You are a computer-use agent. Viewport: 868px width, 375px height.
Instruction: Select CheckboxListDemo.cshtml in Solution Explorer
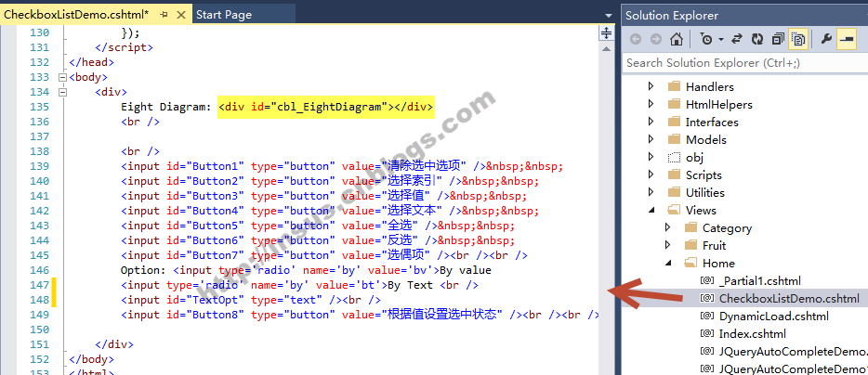tap(789, 299)
